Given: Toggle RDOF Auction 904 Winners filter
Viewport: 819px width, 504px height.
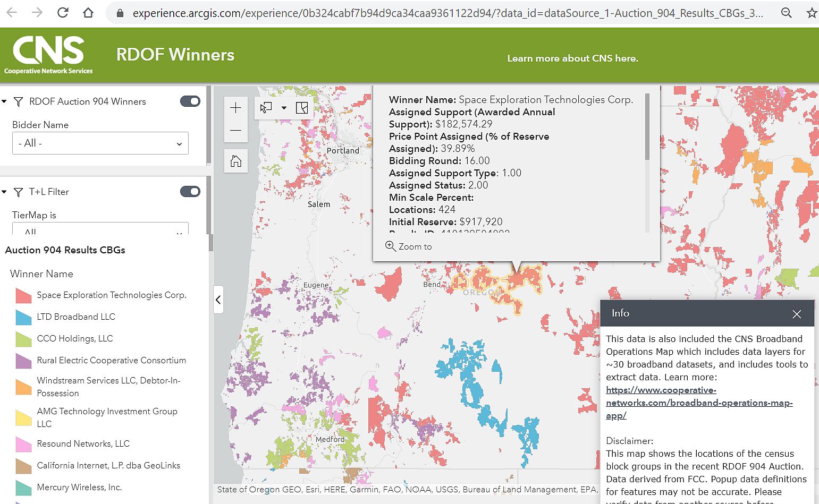Looking at the screenshot, I should tap(190, 101).
